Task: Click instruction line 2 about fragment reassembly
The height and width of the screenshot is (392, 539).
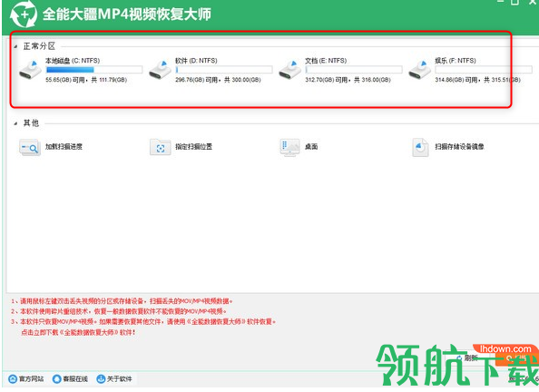Action: [119, 311]
